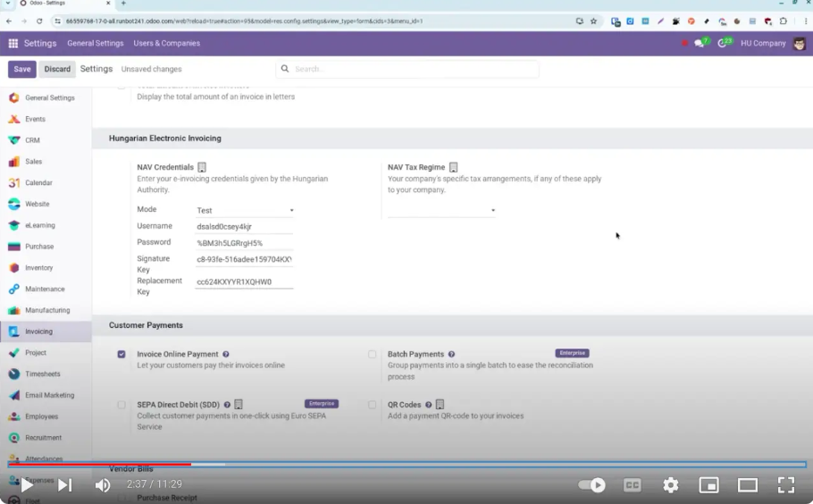The height and width of the screenshot is (504, 813).
Task: Open a new browser tab
Action: coord(123,3)
